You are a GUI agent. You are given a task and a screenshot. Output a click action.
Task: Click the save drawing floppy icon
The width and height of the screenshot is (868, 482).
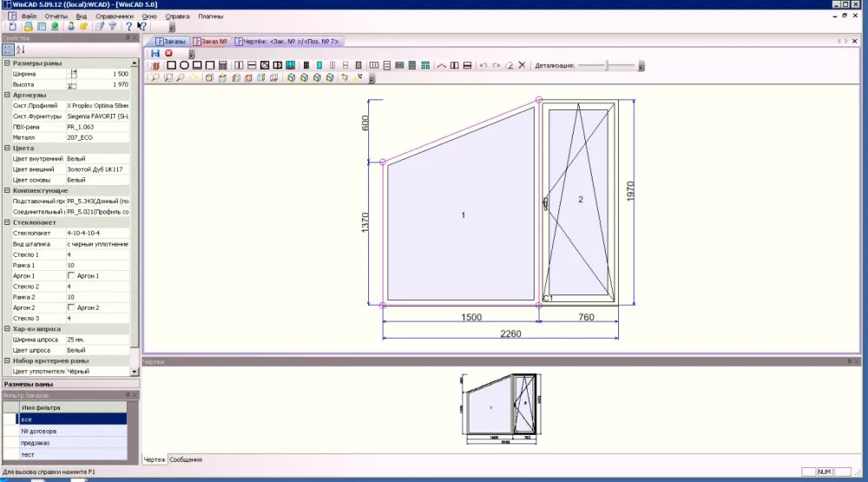tap(155, 53)
